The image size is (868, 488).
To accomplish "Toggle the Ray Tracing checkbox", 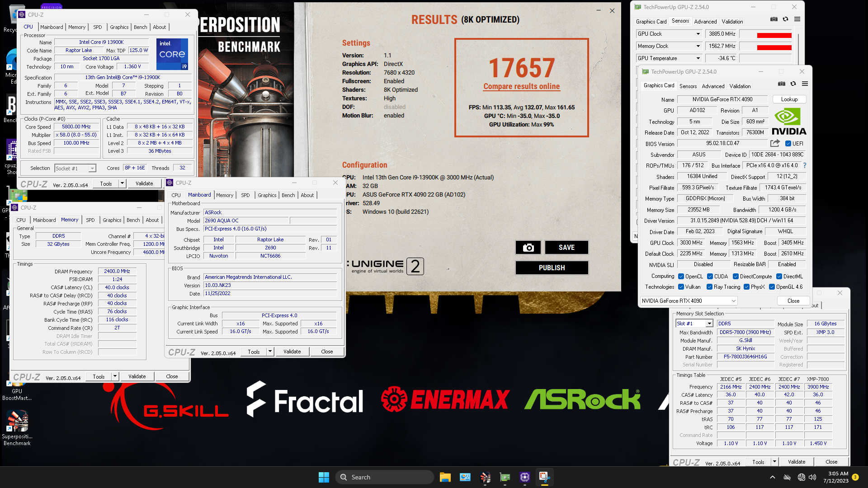I will 709,287.
